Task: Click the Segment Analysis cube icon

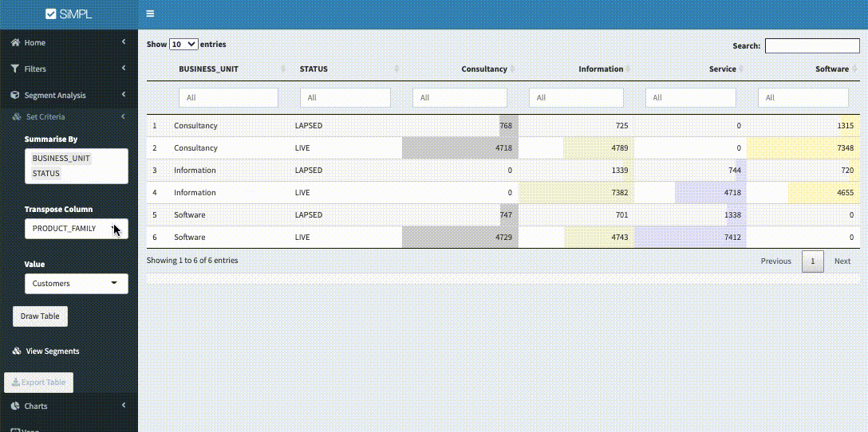Action: click(x=15, y=95)
